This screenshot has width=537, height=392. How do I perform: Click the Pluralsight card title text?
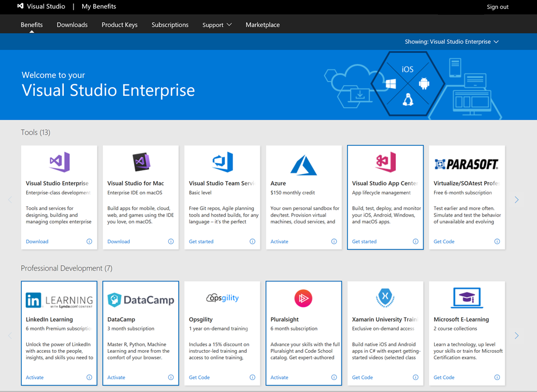285,320
